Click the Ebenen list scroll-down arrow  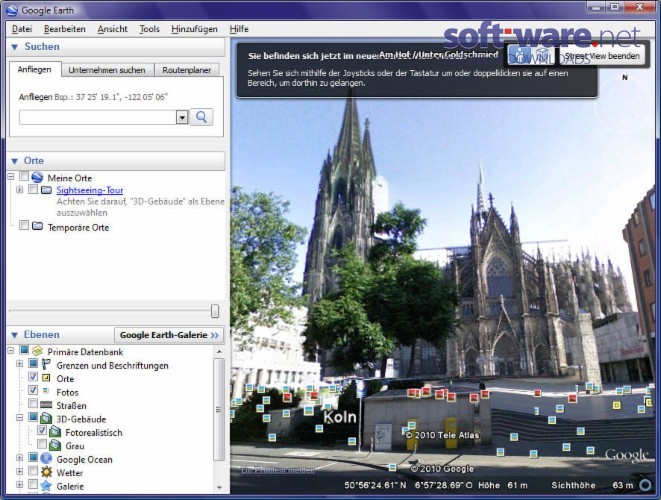[x=219, y=488]
